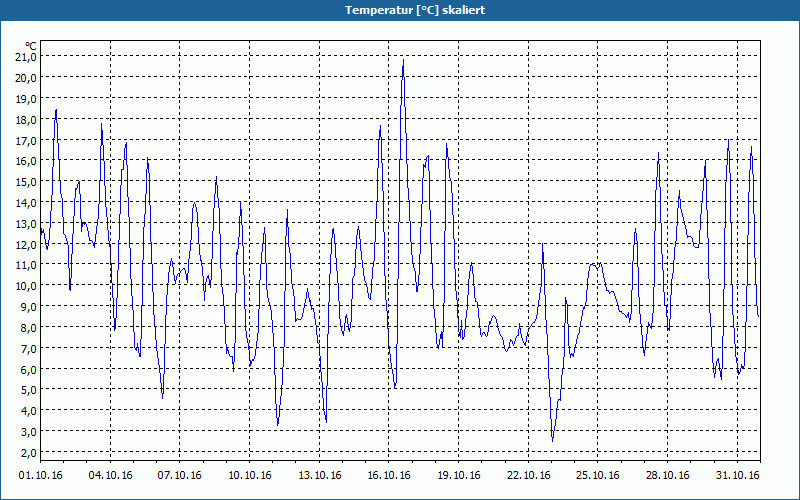This screenshot has width=800, height=500.
Task: Click the 16,0 y-axis label
Action: [27, 161]
